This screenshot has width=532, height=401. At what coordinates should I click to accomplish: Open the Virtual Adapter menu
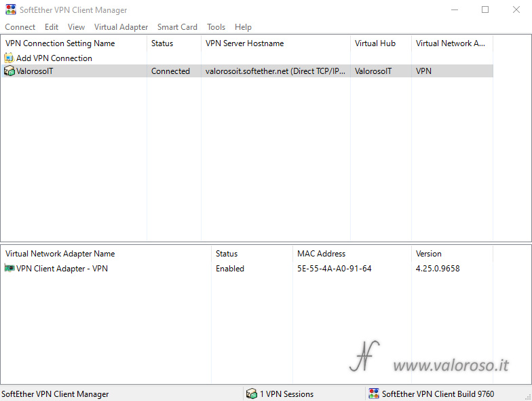click(121, 27)
